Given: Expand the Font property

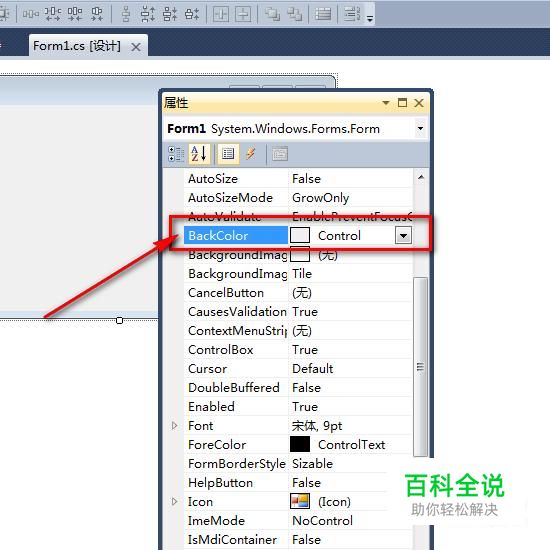Looking at the screenshot, I should click(174, 426).
